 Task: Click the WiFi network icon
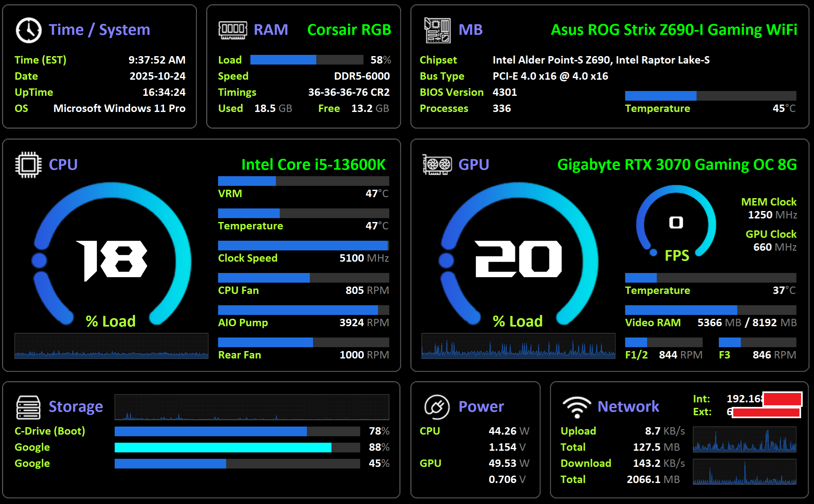(x=577, y=407)
